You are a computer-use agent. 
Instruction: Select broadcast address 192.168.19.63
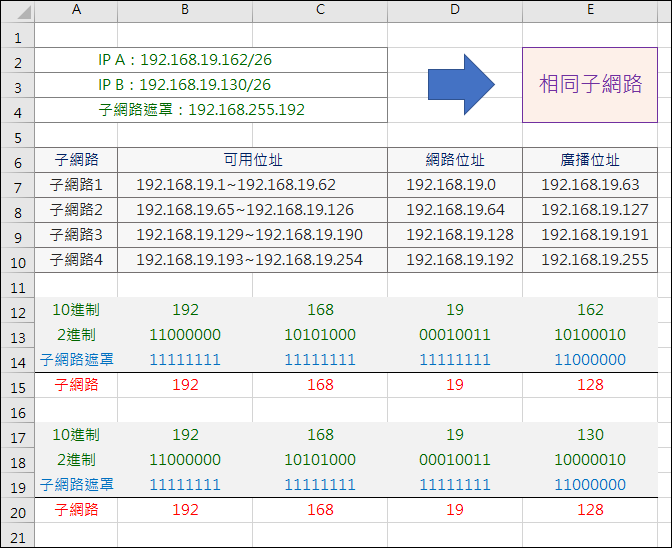[x=590, y=185]
